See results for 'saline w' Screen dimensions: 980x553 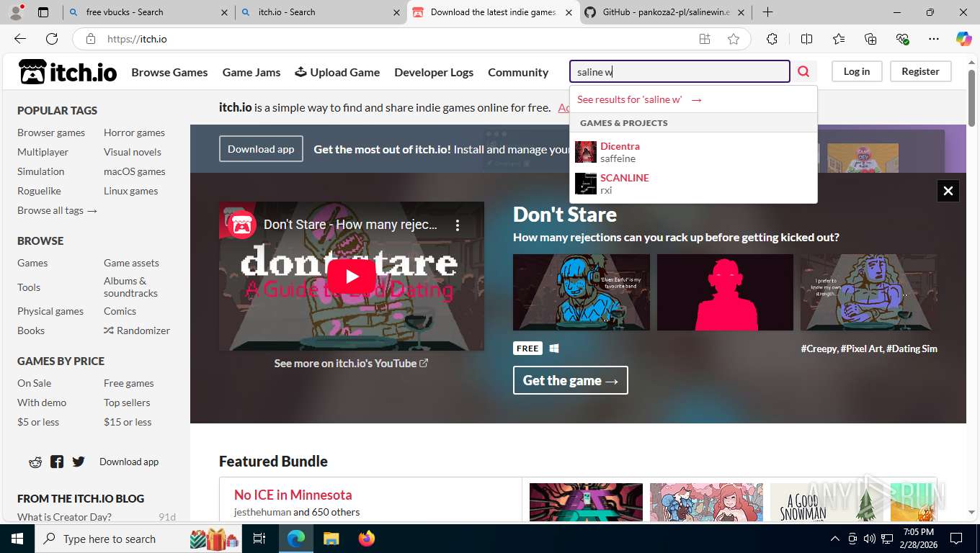tap(639, 99)
